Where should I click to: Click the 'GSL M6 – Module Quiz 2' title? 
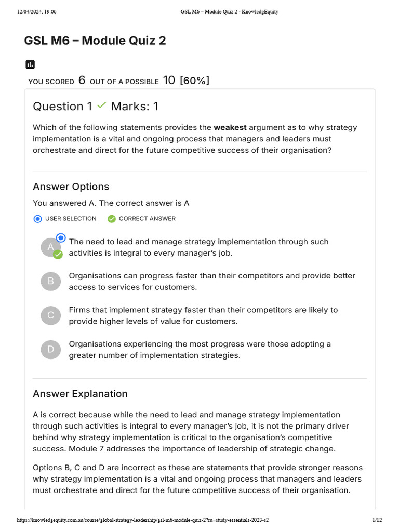[x=95, y=41]
